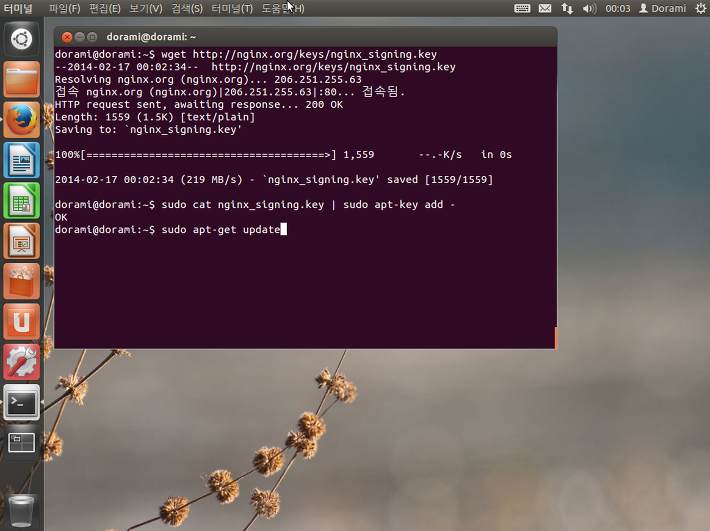710x531 pixels.
Task: Click the 'sudo apt-key add -' command line
Action: (255, 205)
